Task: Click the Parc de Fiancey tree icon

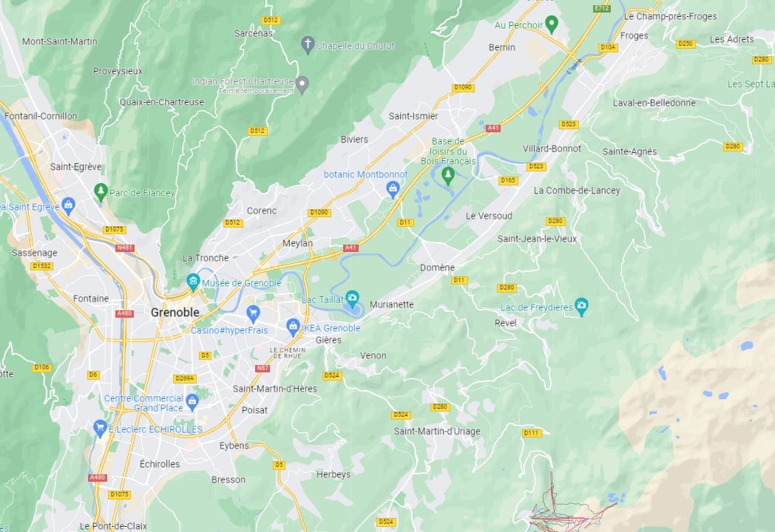Action: [101, 191]
